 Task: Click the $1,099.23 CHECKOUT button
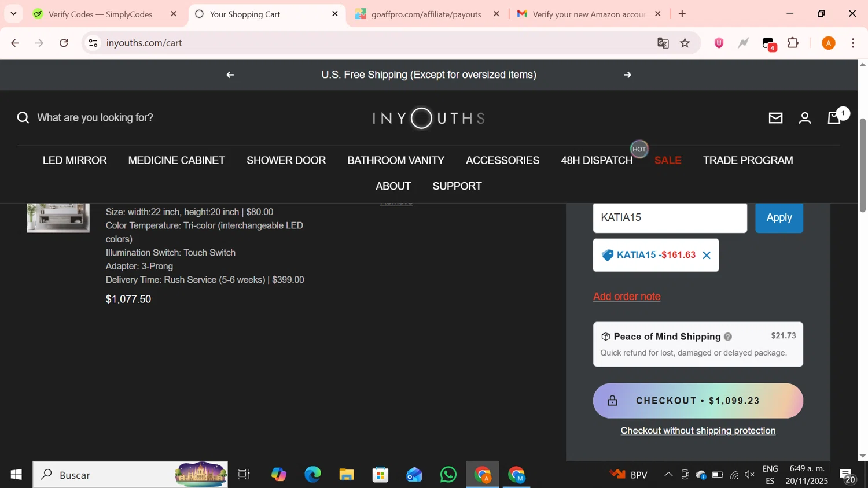click(x=698, y=401)
